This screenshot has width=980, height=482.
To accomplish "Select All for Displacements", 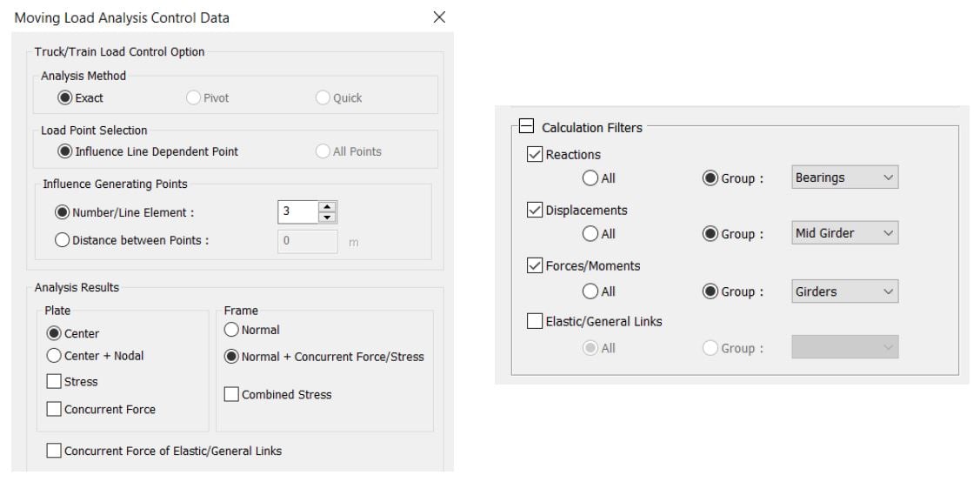I will 590,234.
